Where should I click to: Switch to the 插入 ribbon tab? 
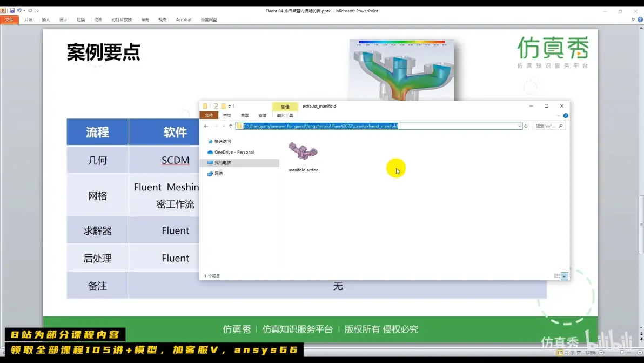[45, 19]
